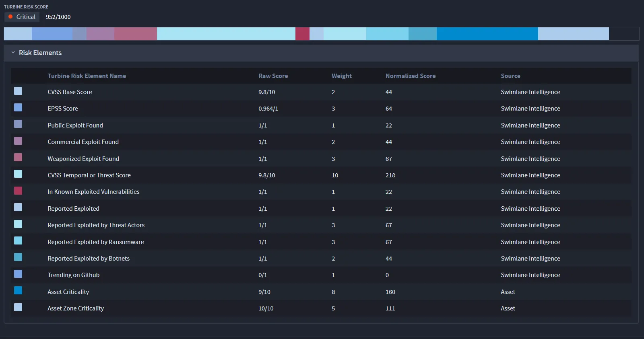Click the weight value 10 cell
The image size is (644, 339).
(335, 175)
